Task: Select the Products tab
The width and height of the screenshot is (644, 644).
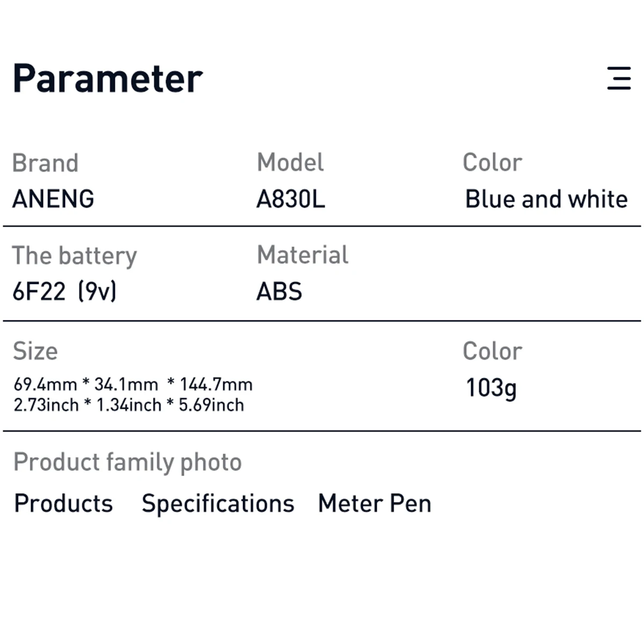Action: [x=63, y=503]
